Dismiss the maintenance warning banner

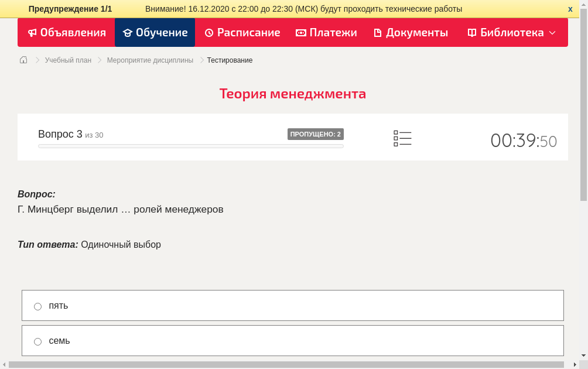(570, 9)
